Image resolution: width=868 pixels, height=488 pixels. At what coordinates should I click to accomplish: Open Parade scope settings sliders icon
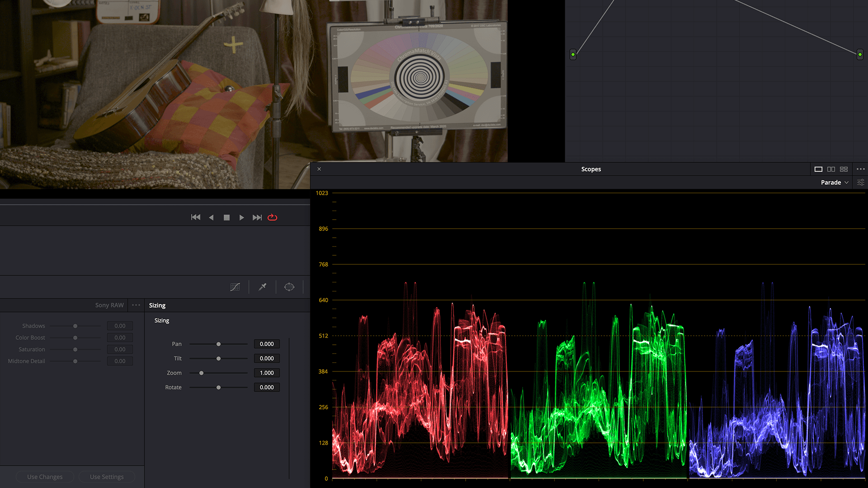coord(860,183)
